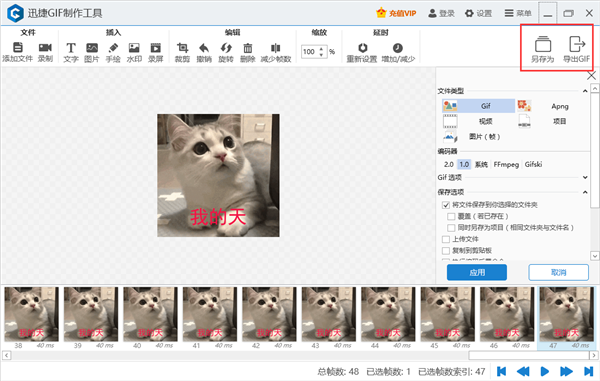600x381 pixels.
Task: Click the side panel scroll down arrow
Action: pos(595,256)
